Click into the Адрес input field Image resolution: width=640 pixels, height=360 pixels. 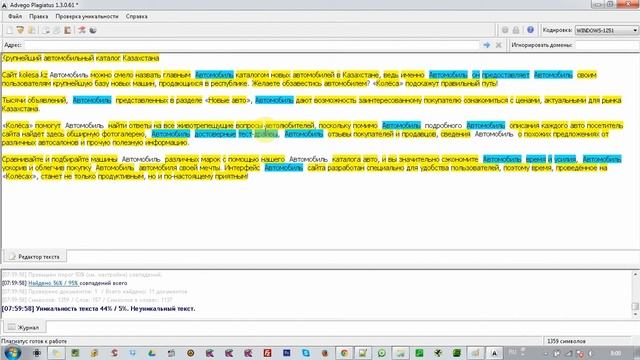click(x=252, y=45)
